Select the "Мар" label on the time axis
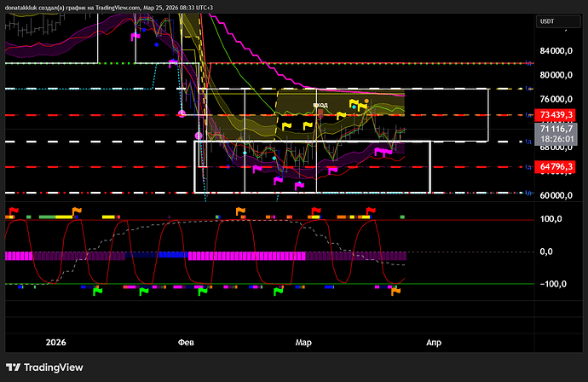The height and width of the screenshot is (382, 588). [x=303, y=342]
